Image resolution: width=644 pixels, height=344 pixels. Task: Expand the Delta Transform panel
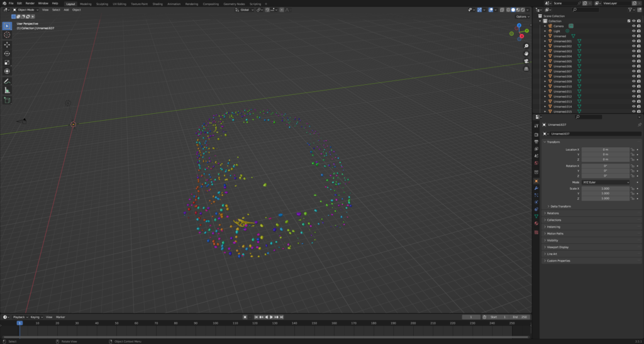click(x=561, y=206)
